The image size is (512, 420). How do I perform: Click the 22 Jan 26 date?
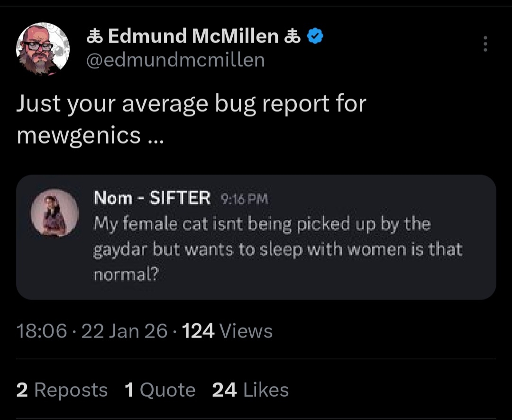125,331
